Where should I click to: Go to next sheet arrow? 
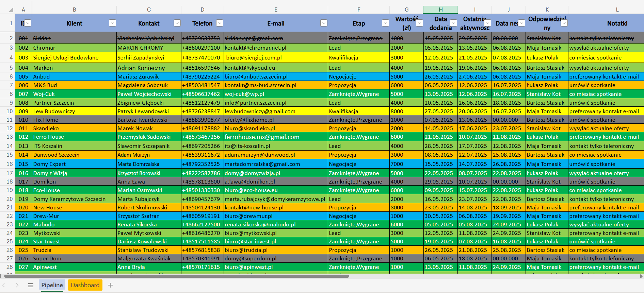(17, 285)
